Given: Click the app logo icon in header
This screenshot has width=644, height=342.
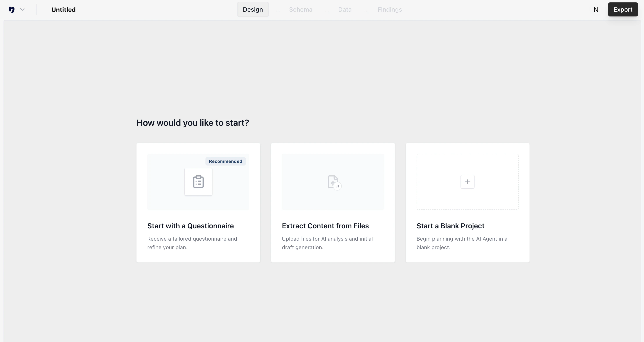Looking at the screenshot, I should coord(11,9).
